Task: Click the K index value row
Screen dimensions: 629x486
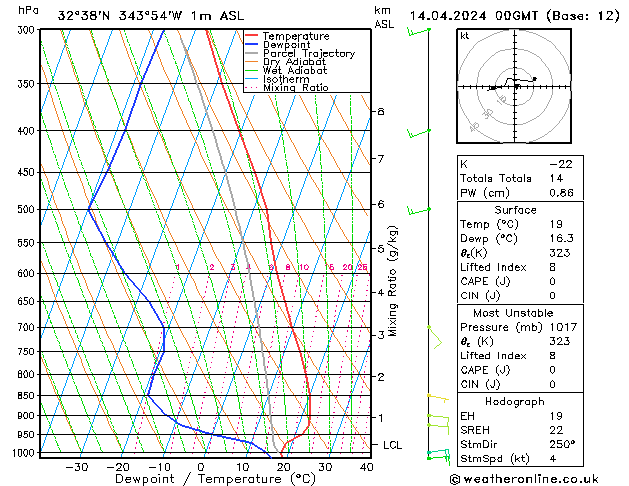Action: point(520,164)
